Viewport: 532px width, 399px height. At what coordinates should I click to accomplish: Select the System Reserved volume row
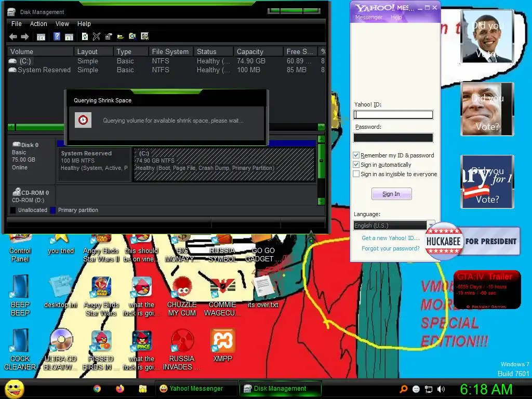(166, 70)
